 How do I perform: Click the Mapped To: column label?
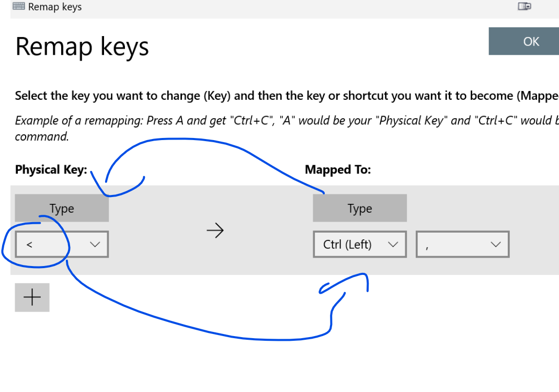338,169
